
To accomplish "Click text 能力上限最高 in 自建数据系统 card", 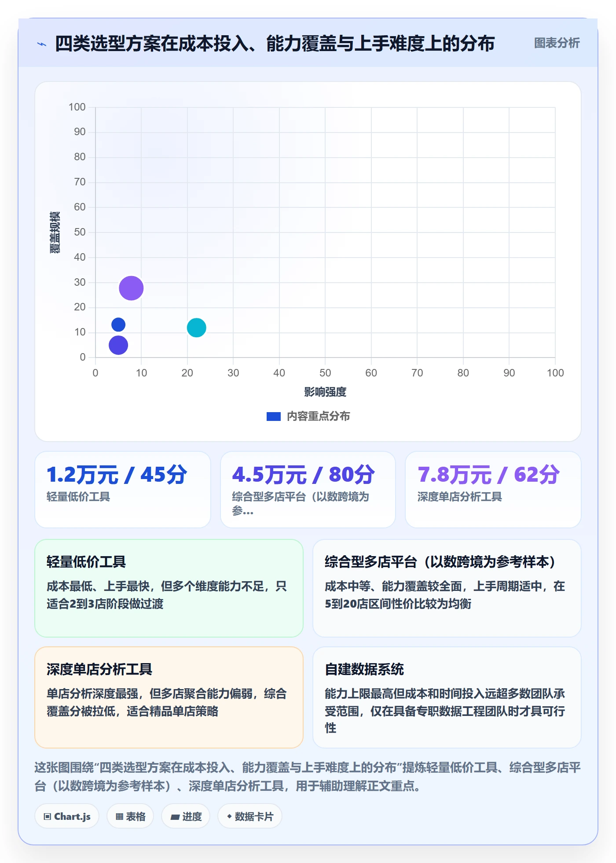I will (x=359, y=694).
